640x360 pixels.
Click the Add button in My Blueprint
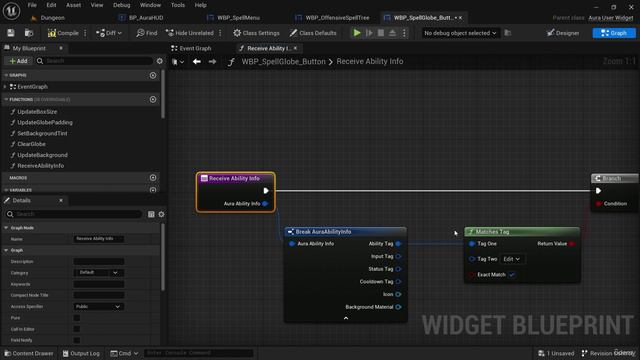coord(18,61)
